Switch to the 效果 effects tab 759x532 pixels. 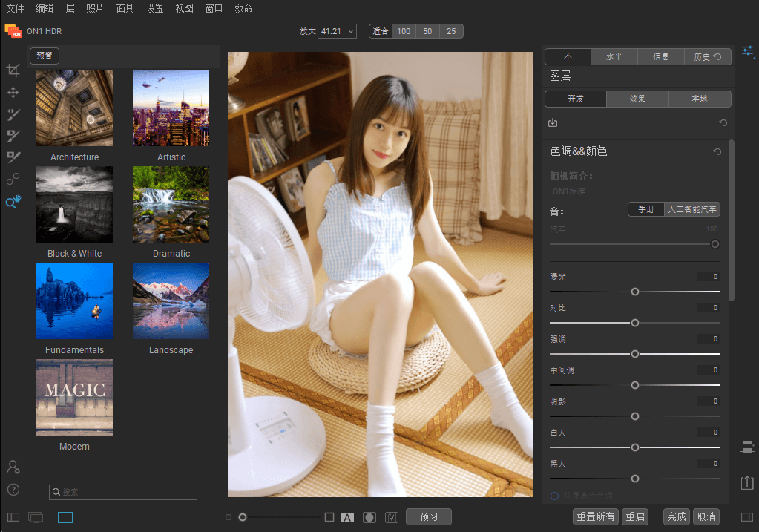click(x=637, y=99)
